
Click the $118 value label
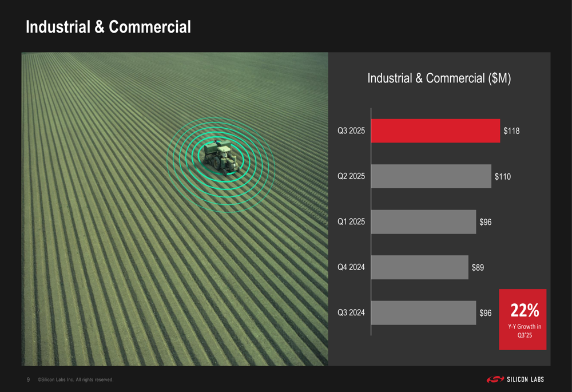pos(511,132)
